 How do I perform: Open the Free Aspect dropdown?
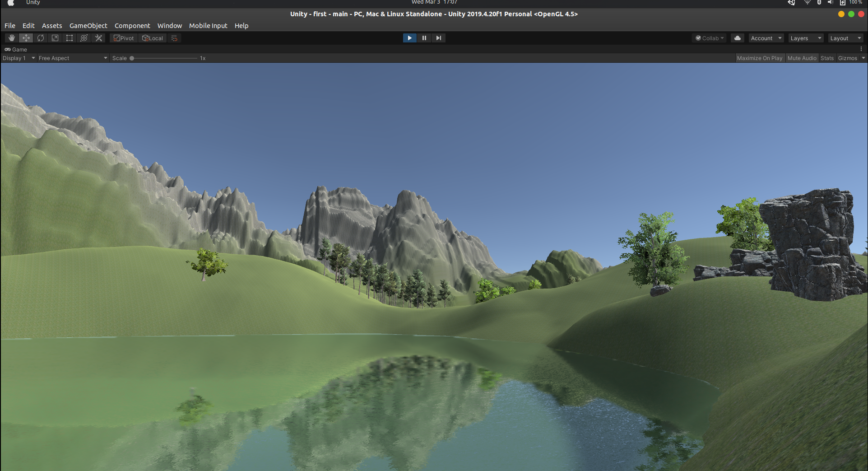tap(73, 58)
